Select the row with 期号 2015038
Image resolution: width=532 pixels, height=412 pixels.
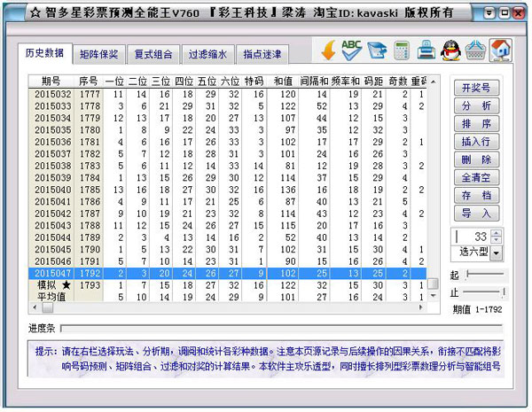[227, 166]
